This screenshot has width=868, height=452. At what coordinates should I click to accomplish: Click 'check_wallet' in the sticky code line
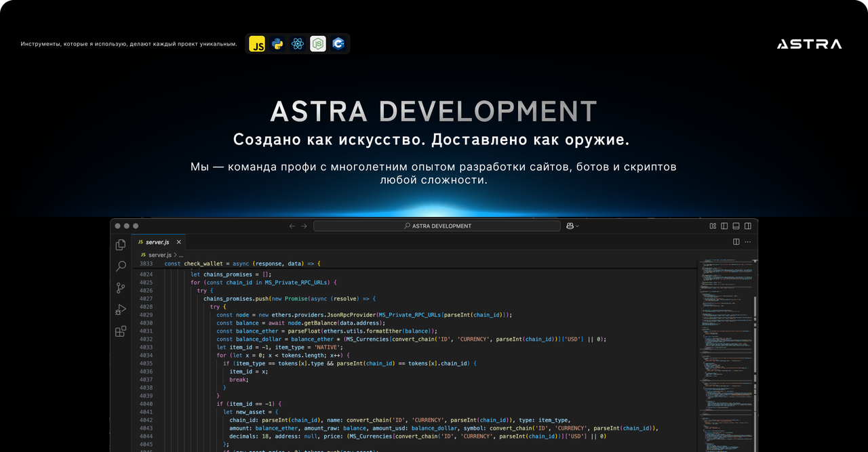coord(204,264)
